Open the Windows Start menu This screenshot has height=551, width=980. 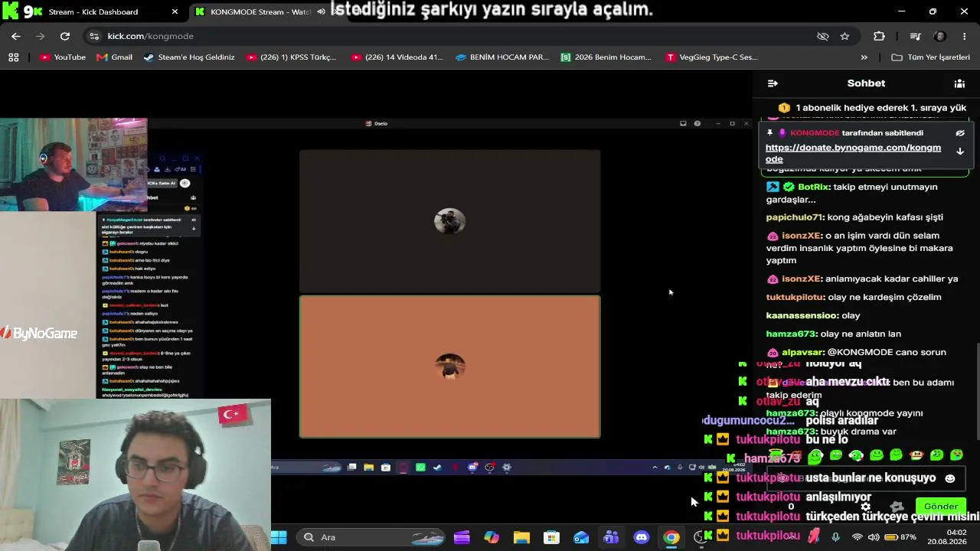click(279, 537)
